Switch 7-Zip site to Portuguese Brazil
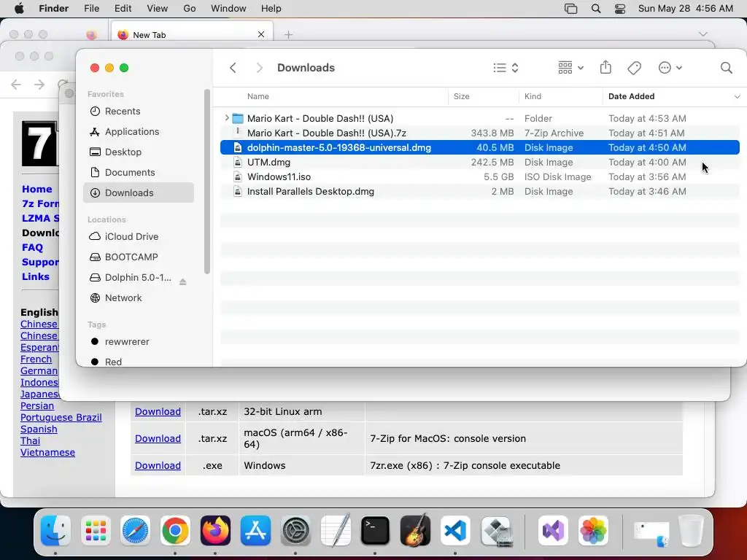 (x=61, y=417)
